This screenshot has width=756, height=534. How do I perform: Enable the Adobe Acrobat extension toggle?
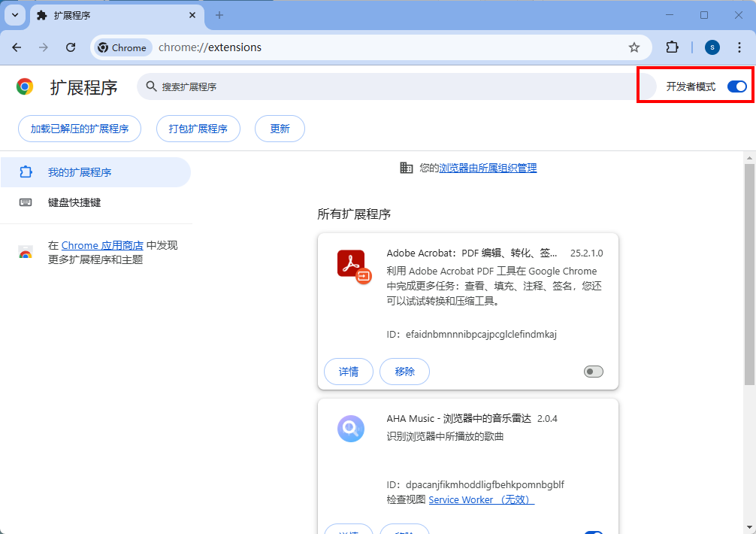[594, 372]
